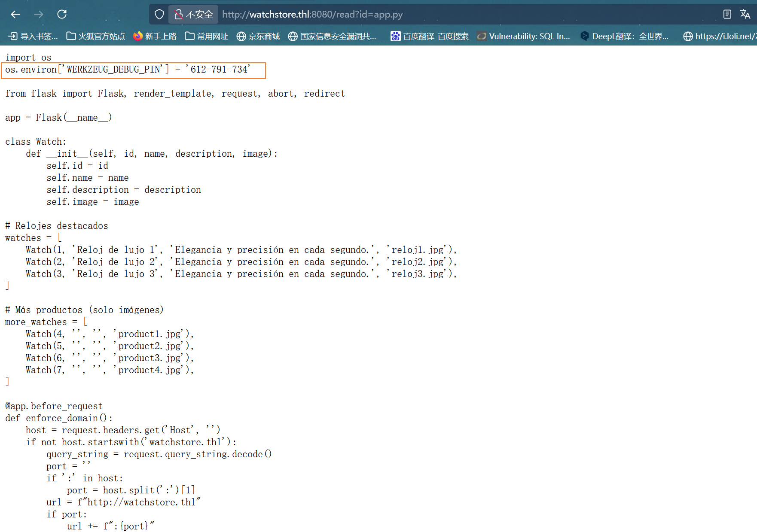Click the browser back arrow button
Screen dimensions: 757x532
click(x=15, y=15)
